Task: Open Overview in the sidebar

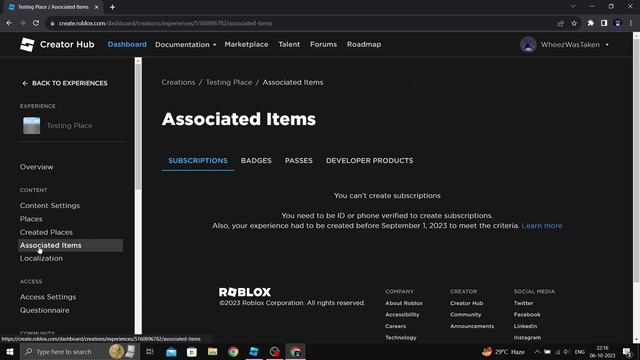Action: [36, 167]
